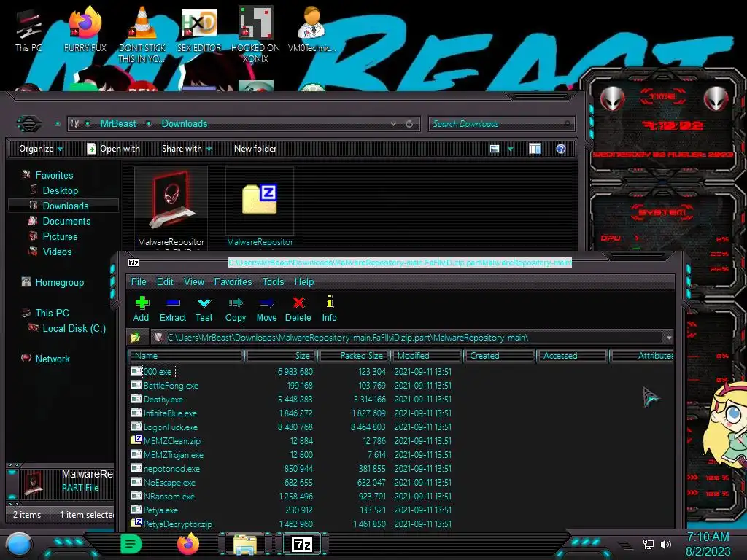Open the Favorites menu in 7-Zip
This screenshot has width=747, height=560.
233,282
